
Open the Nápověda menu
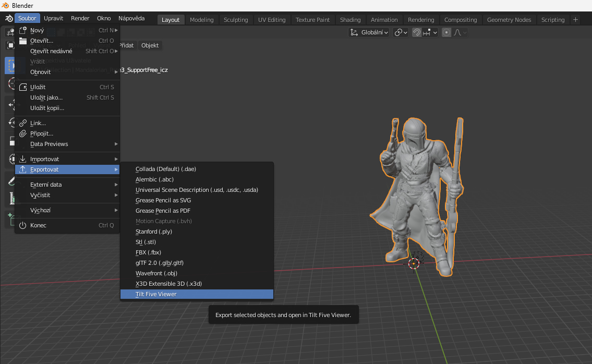(x=131, y=18)
